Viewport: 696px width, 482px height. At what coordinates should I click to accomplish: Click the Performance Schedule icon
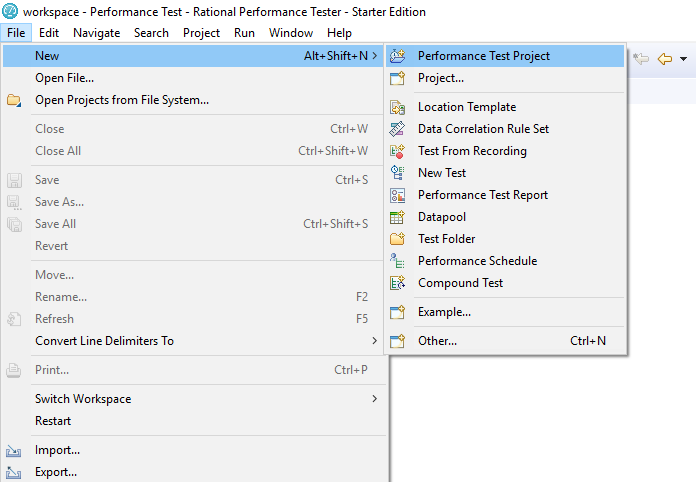pos(397,261)
